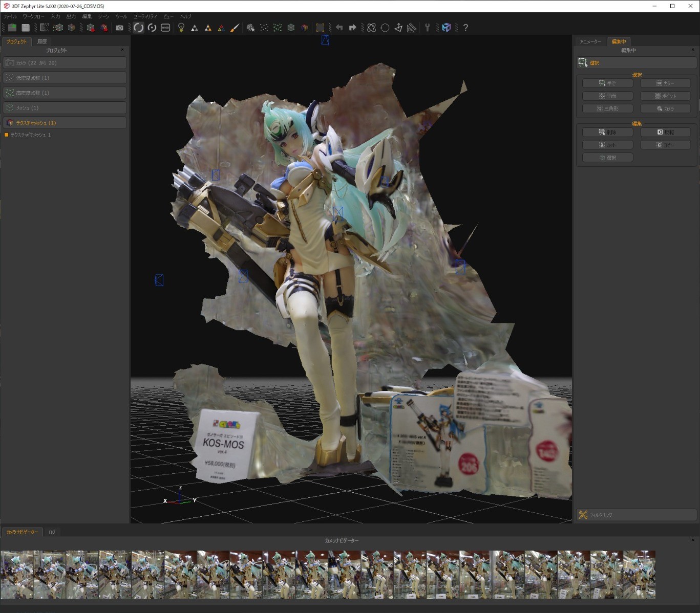Click the multicolor triangles display icon
700x613 pixels.
tap(221, 28)
